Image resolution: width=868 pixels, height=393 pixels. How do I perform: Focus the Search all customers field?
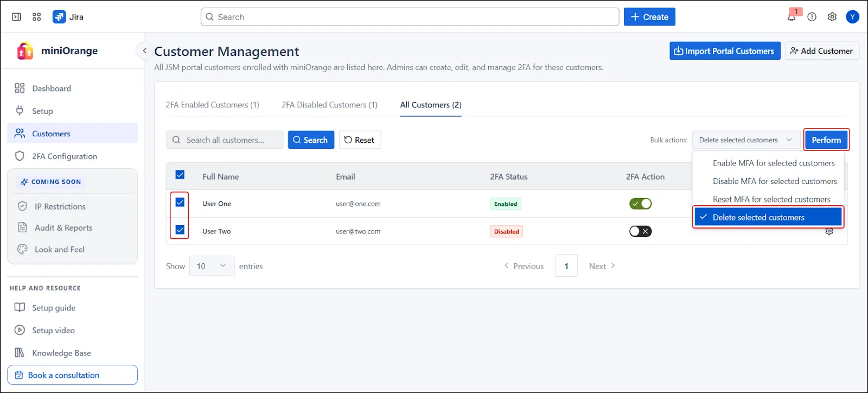231,140
